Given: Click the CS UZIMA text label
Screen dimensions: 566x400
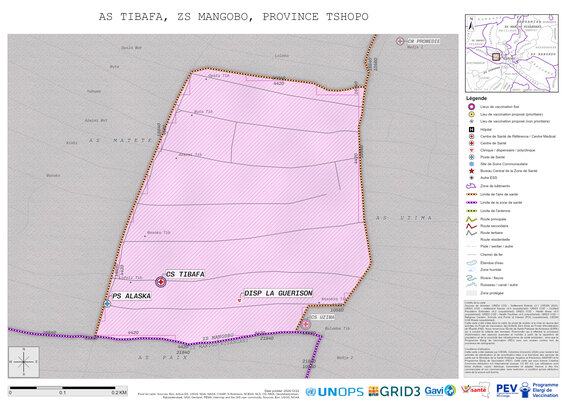Looking at the screenshot, I should coord(322,317).
